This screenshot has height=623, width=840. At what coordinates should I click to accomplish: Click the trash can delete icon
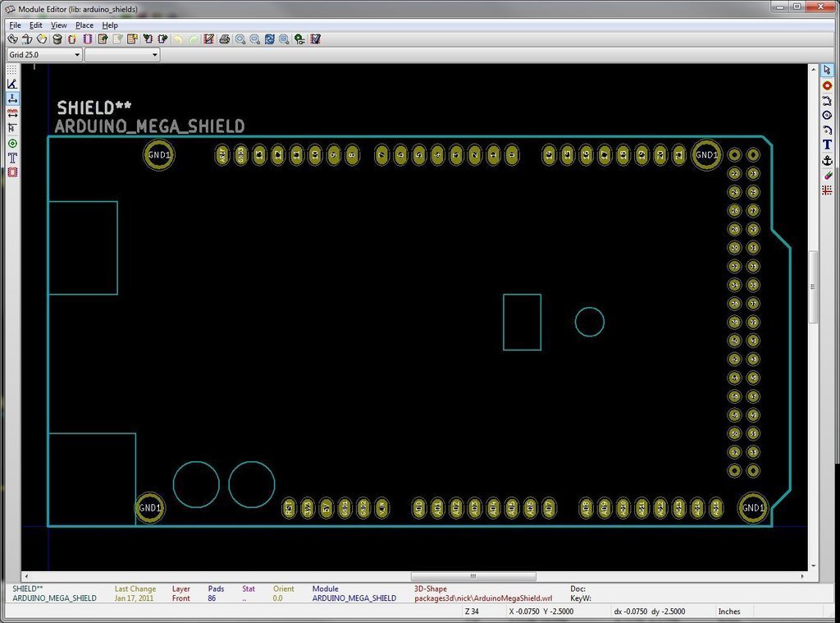[57, 39]
